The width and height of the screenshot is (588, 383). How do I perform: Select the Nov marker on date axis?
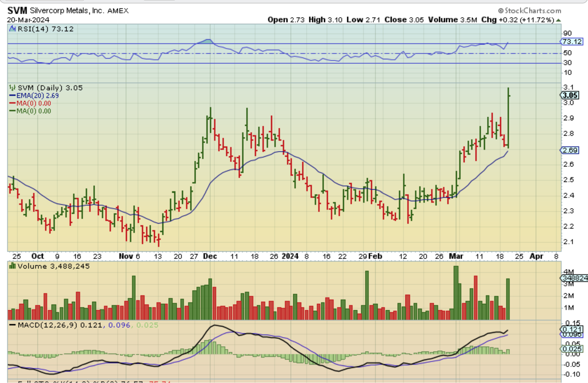(x=126, y=256)
